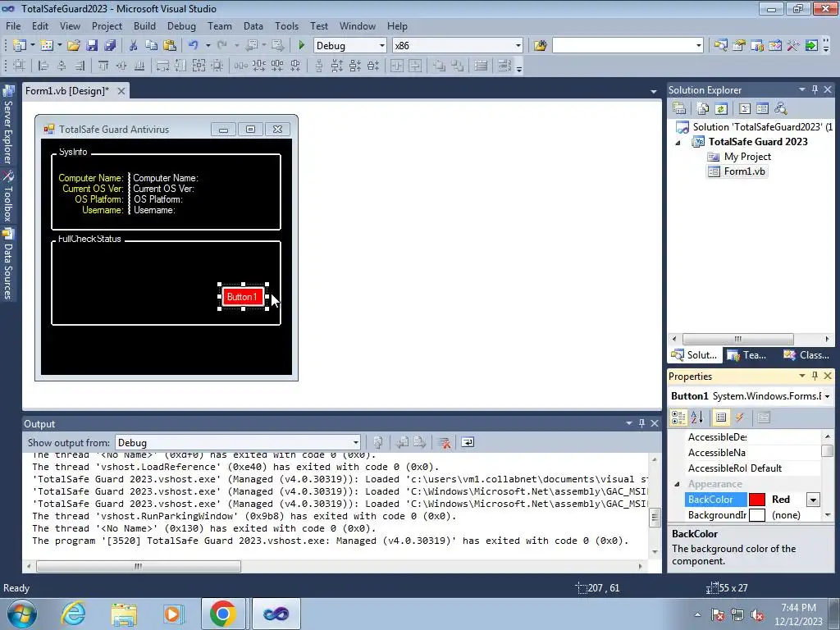Click the Make Same Width layout icon
840x630 pixels.
point(162,66)
